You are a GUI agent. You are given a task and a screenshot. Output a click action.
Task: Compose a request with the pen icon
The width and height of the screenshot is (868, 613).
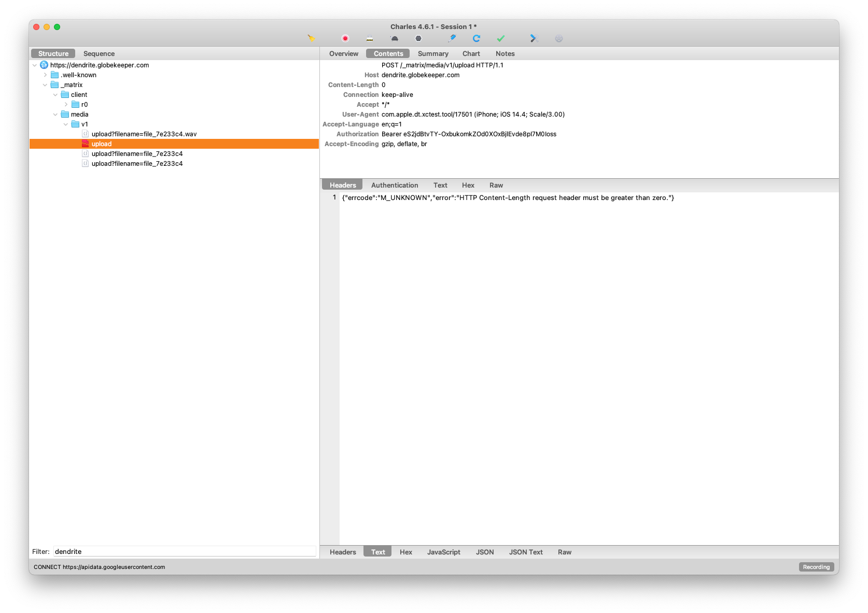pyautogui.click(x=452, y=38)
